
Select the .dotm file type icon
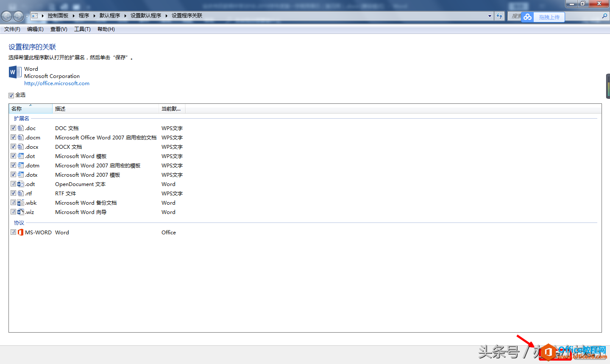[x=21, y=165]
